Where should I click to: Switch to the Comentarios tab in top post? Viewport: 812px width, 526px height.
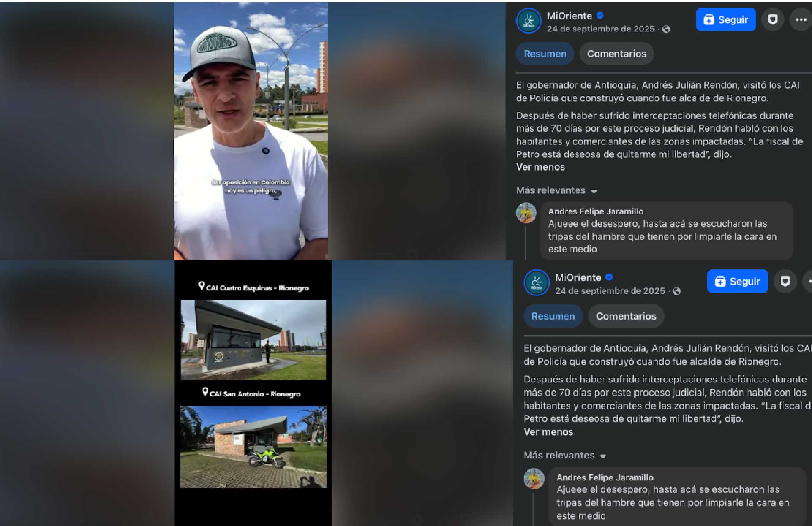point(616,54)
